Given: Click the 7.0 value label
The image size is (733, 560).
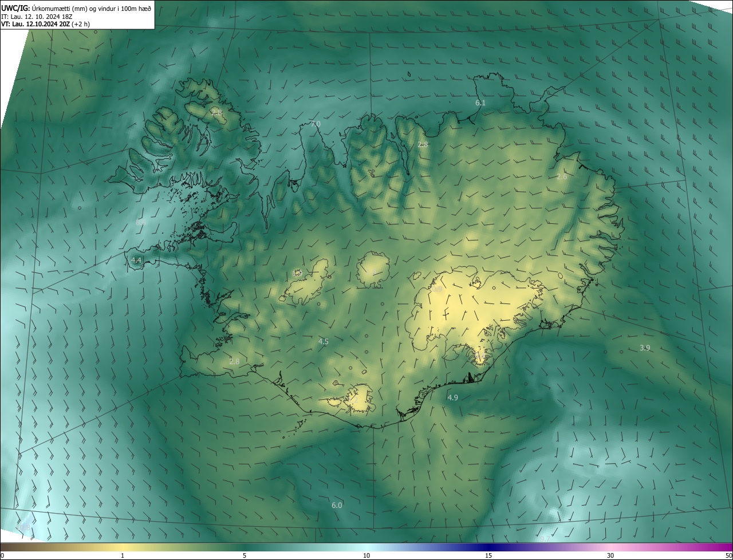Looking at the screenshot, I should point(316,124).
